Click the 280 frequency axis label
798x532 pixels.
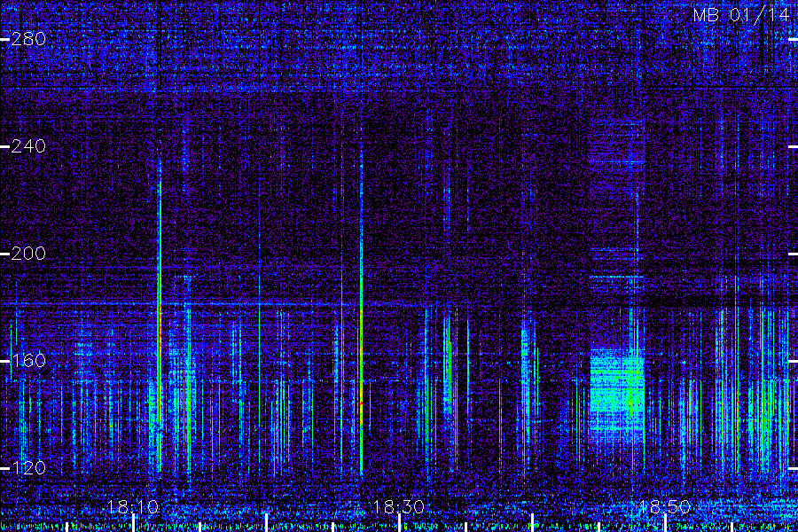tap(28, 39)
